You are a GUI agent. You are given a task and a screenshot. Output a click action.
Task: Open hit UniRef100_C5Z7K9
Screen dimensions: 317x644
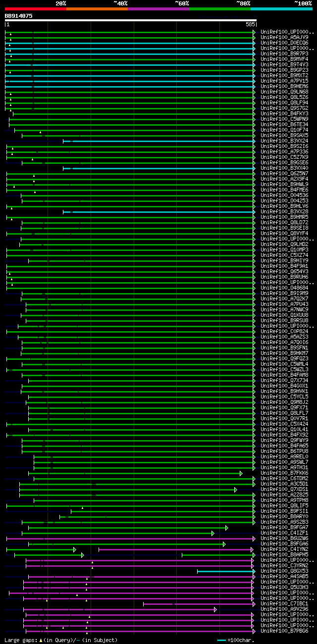284,157
